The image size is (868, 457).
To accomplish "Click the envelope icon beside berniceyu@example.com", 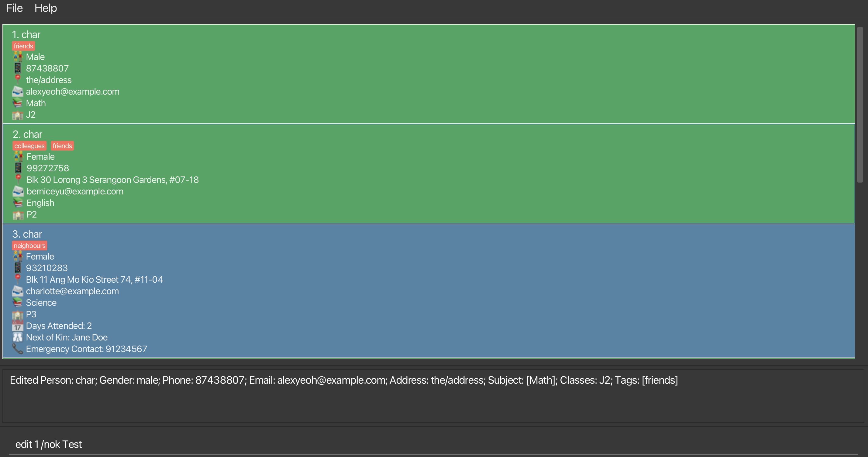I will point(18,191).
